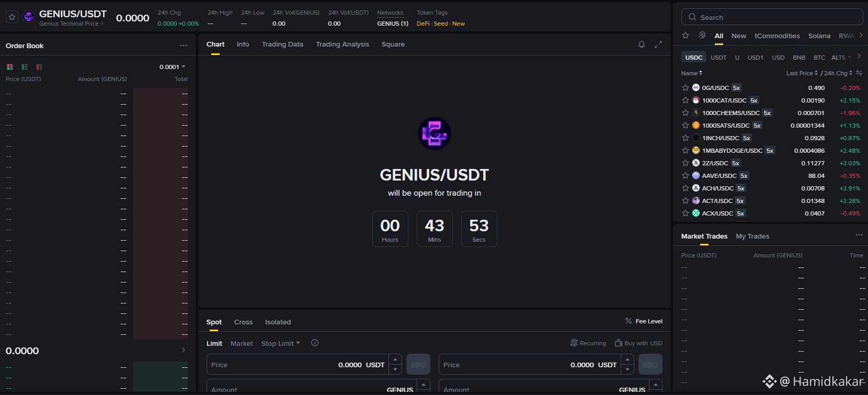Choose the Market order type
This screenshot has height=395, width=868.
[x=242, y=344]
